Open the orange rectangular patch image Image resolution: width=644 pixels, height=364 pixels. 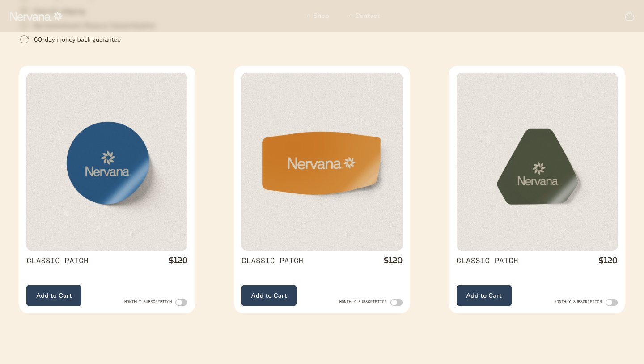click(x=322, y=162)
